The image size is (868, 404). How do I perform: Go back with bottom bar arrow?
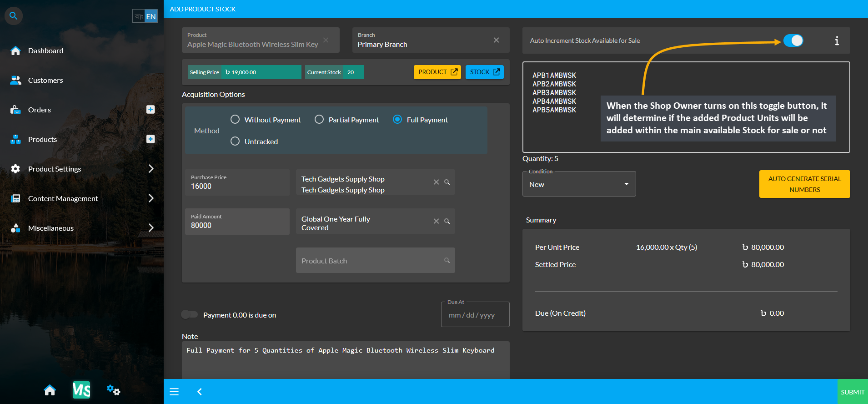coord(199,392)
